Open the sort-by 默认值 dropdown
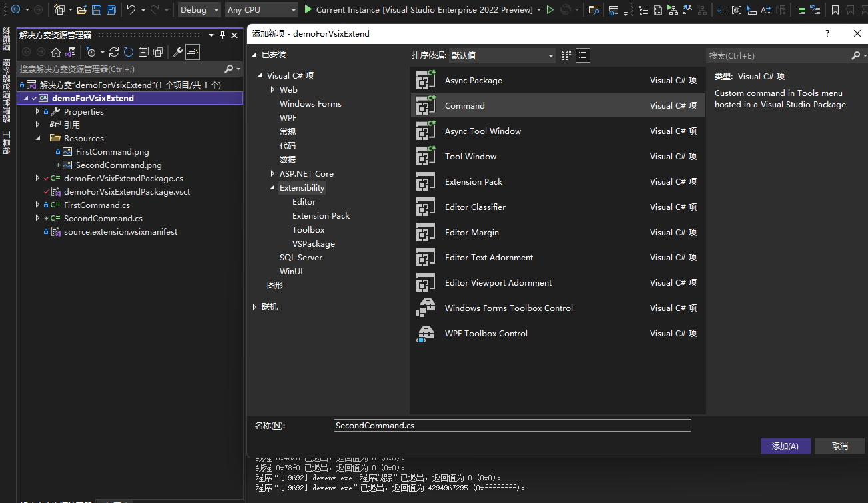Viewport: 868px width, 503px height. pyautogui.click(x=502, y=56)
